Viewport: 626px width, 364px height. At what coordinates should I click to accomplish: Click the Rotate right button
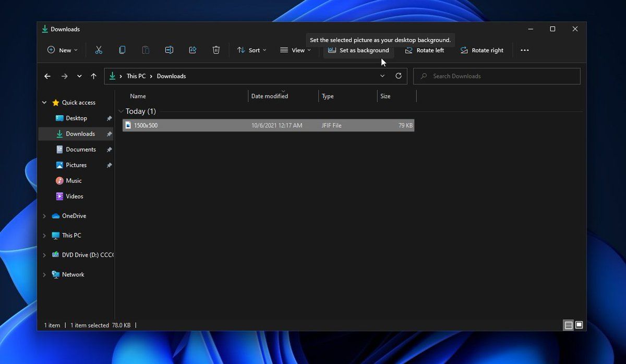(x=481, y=50)
